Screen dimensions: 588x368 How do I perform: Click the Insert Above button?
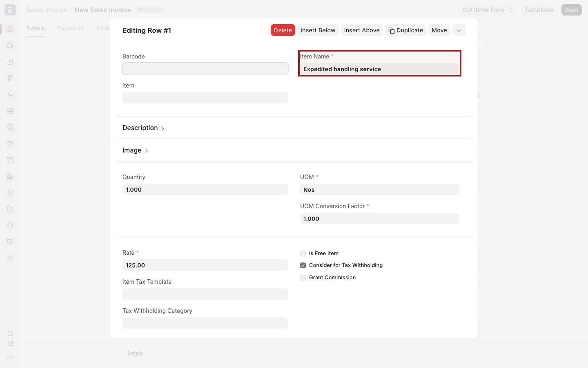[x=362, y=30]
